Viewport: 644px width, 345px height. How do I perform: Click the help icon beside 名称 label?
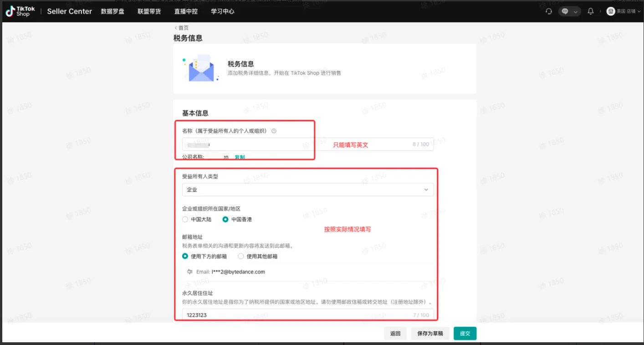tap(274, 131)
